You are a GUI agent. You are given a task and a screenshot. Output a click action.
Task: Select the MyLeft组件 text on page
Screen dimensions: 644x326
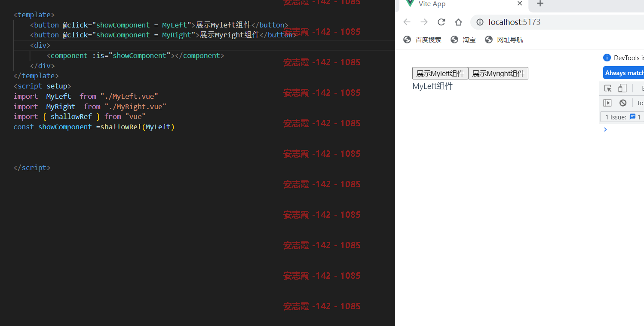pos(432,86)
